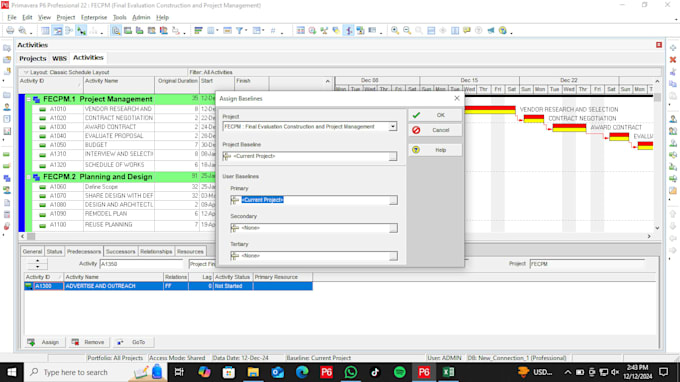Click the Original Duration column header
680x382 pixels.
[x=177, y=81]
